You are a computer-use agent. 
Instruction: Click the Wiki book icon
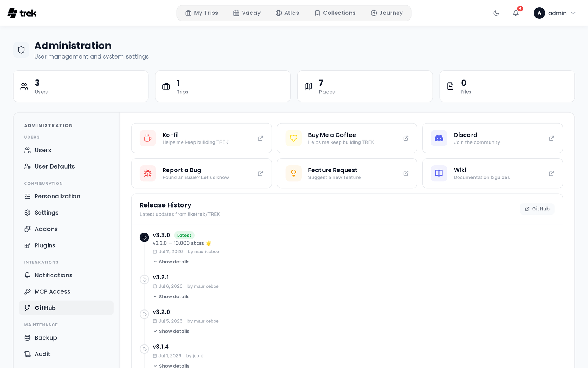tap(439, 173)
